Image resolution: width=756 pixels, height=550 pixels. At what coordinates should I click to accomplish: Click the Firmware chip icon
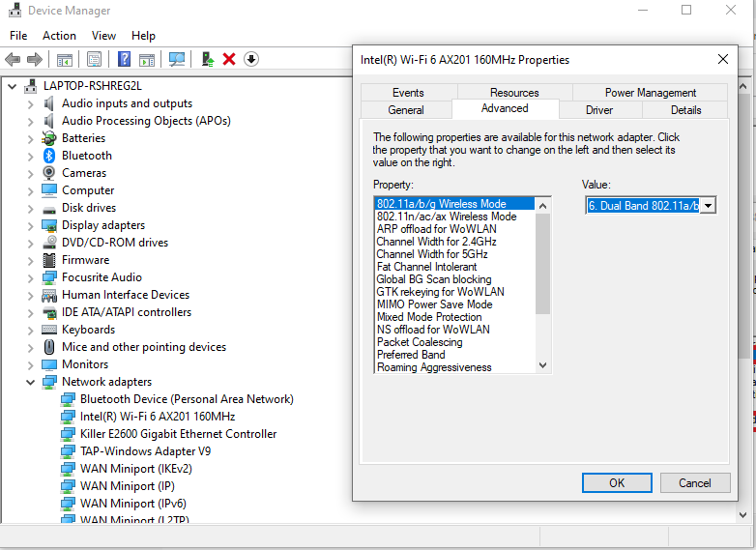tap(49, 260)
